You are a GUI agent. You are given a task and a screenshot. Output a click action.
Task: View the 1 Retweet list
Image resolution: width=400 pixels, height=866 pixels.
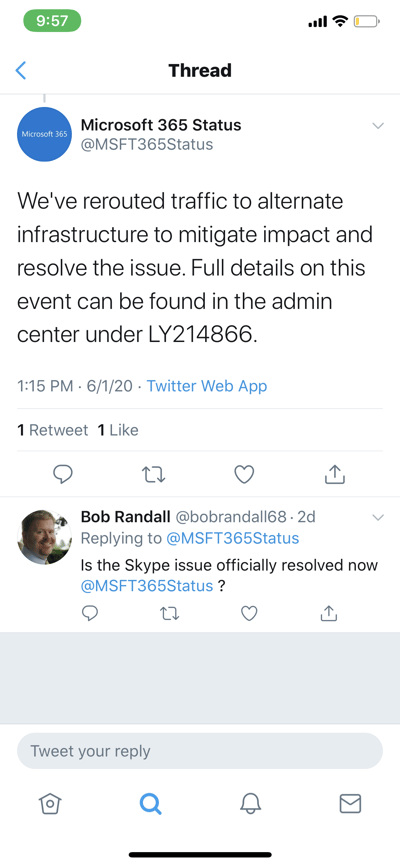pos(52,430)
